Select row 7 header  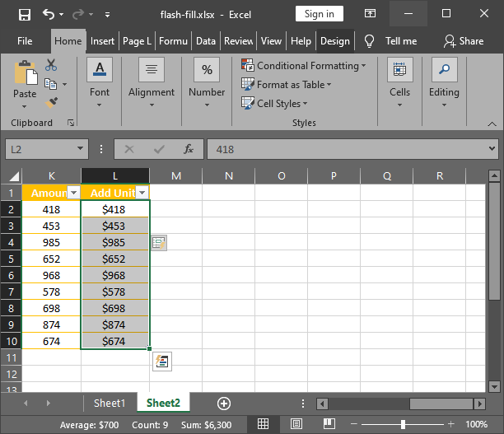tap(11, 292)
